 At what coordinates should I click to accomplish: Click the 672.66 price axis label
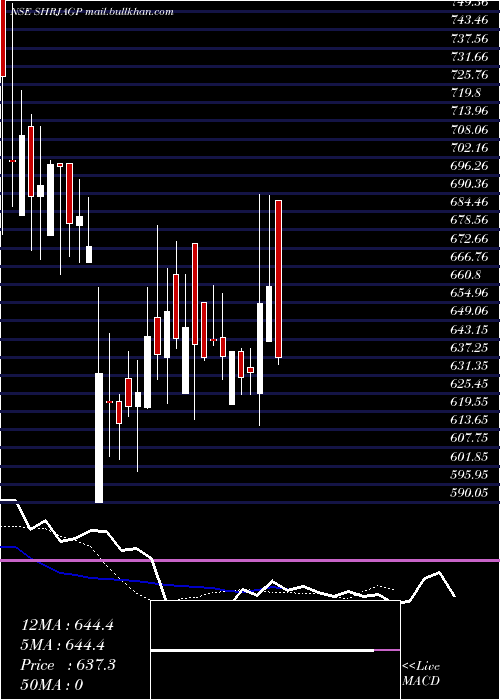[467, 238]
